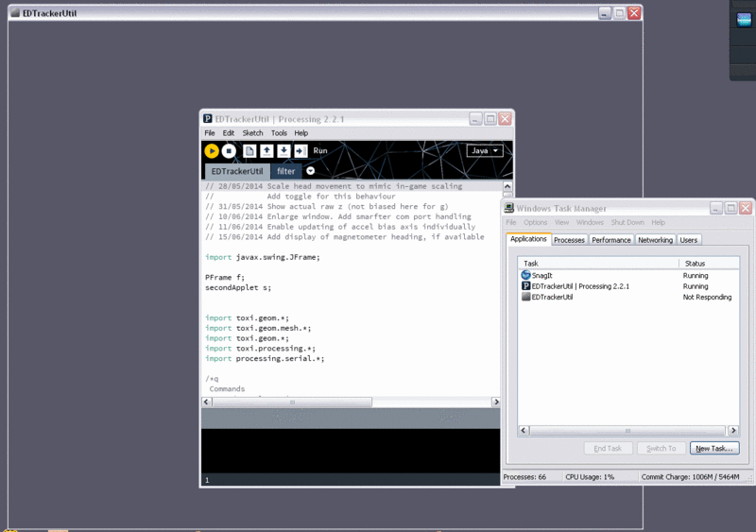Image resolution: width=756 pixels, height=532 pixels.
Task: Click the line 'import processing.serial.*;'
Action: pyautogui.click(x=265, y=358)
